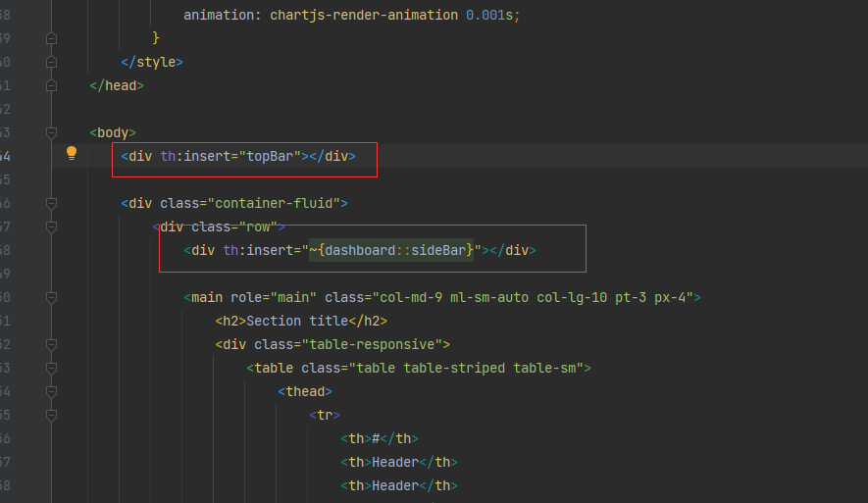Click the yellow light bulb quick-fix icon
Image resolution: width=868 pixels, height=503 pixels.
72,153
